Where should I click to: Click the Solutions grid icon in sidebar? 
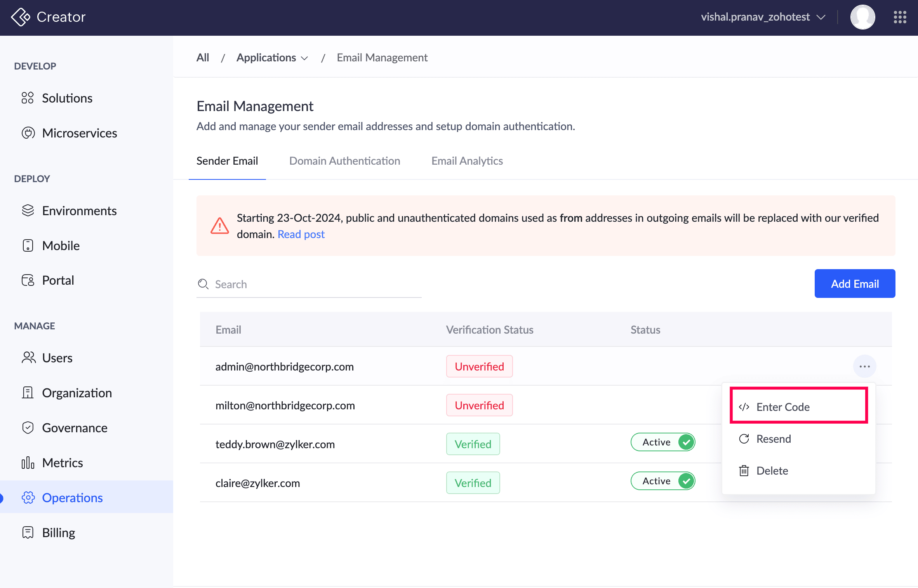pyautogui.click(x=28, y=98)
